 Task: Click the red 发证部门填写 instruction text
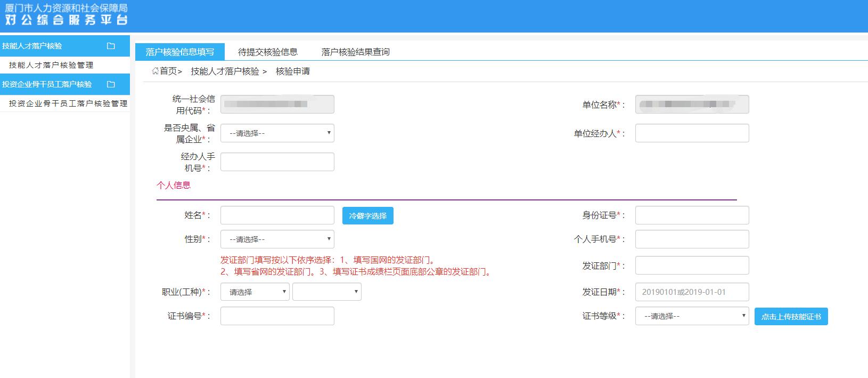coord(356,266)
